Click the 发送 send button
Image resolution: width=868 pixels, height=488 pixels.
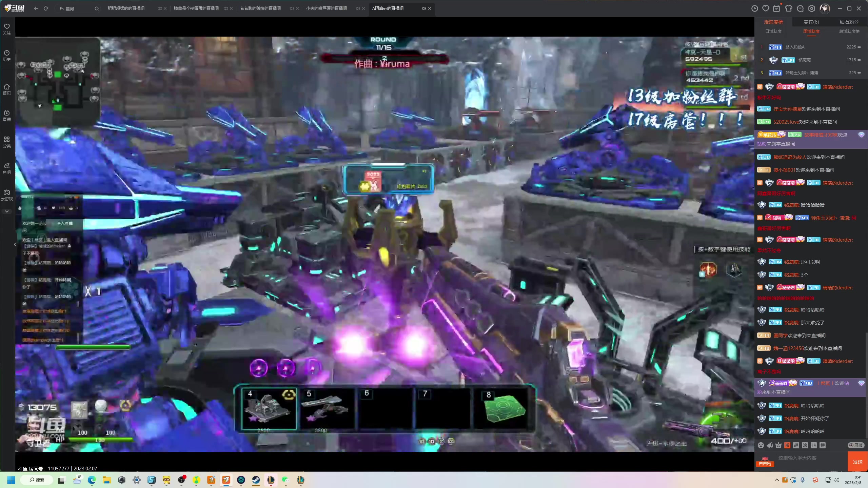tap(857, 462)
